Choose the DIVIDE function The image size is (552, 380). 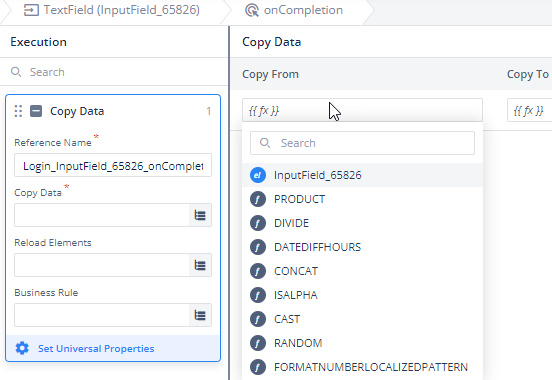point(362,223)
